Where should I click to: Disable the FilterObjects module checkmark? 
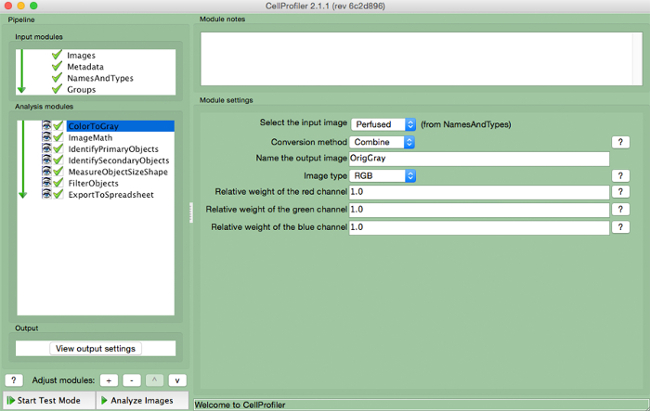tap(58, 183)
